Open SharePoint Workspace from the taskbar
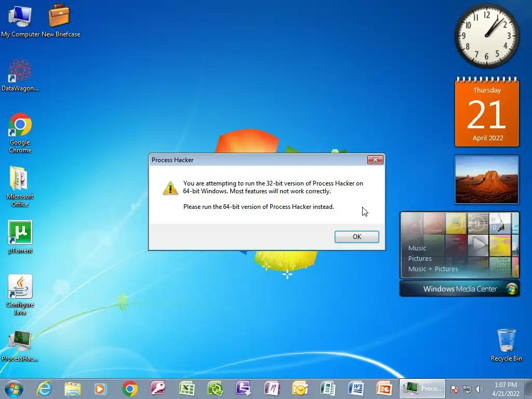Screen dimensions: 532x399 pos(215,389)
